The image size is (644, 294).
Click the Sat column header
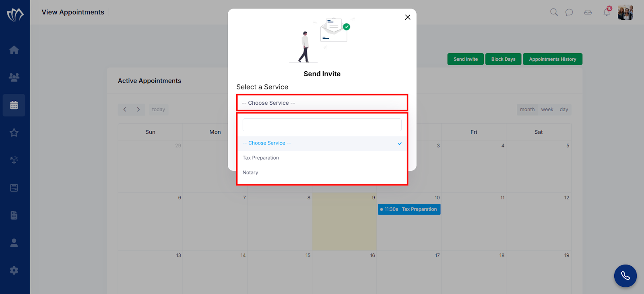[x=539, y=132]
